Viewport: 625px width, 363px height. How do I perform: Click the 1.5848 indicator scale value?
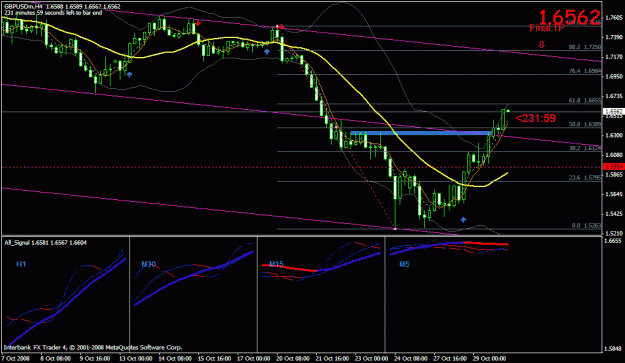coord(614,349)
